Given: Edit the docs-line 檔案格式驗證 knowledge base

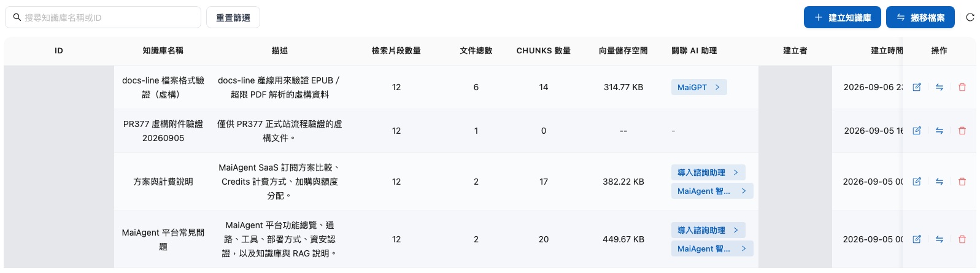Looking at the screenshot, I should click(917, 87).
